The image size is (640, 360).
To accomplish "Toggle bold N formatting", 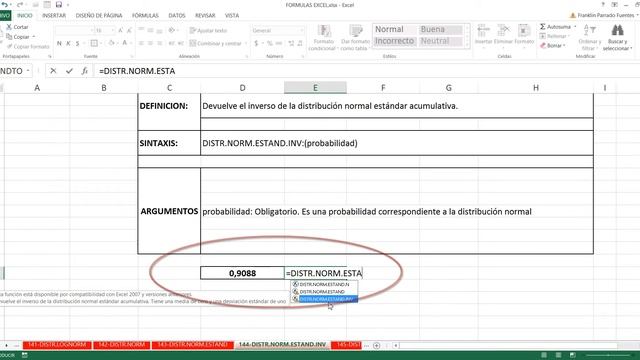I will coord(59,43).
